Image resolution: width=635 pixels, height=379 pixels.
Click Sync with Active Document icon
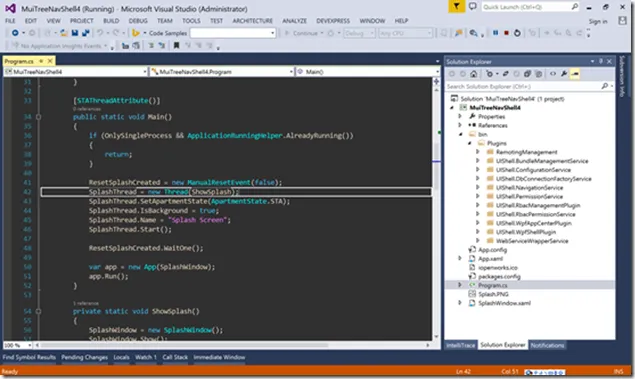coord(505,74)
